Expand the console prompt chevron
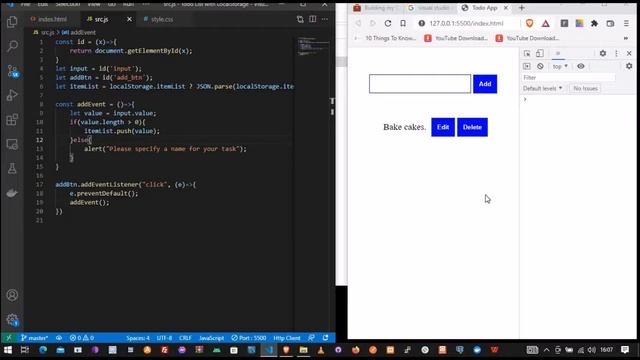The image size is (640, 360). pos(525,99)
